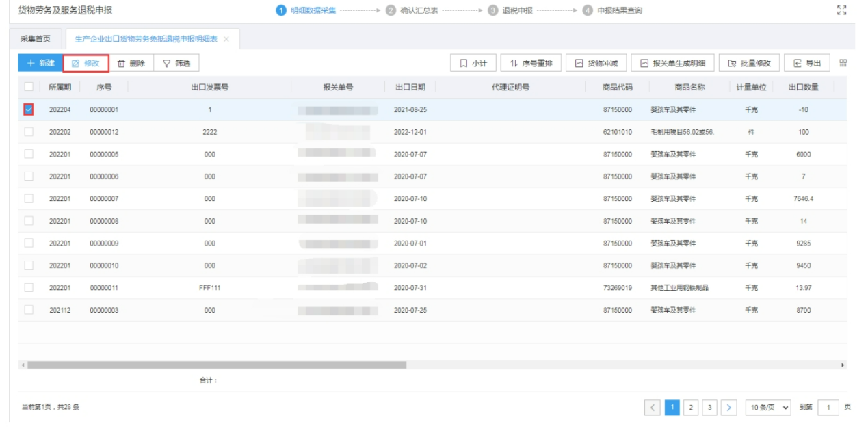Check the row with 序号 00000010
This screenshot has height=433, width=868.
29,265
